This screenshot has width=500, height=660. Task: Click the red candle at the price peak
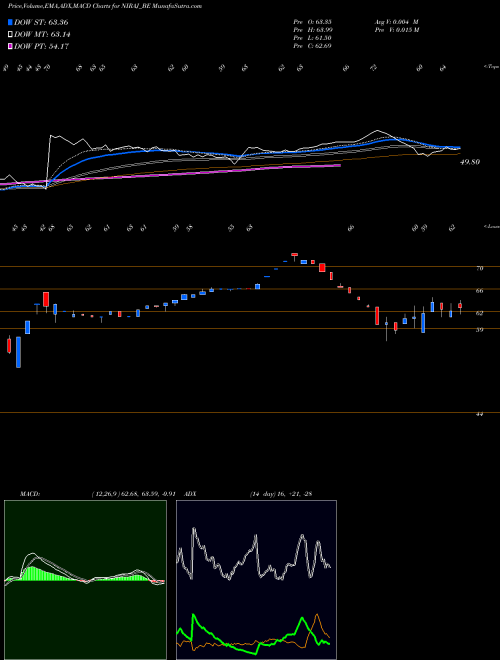pyautogui.click(x=295, y=255)
